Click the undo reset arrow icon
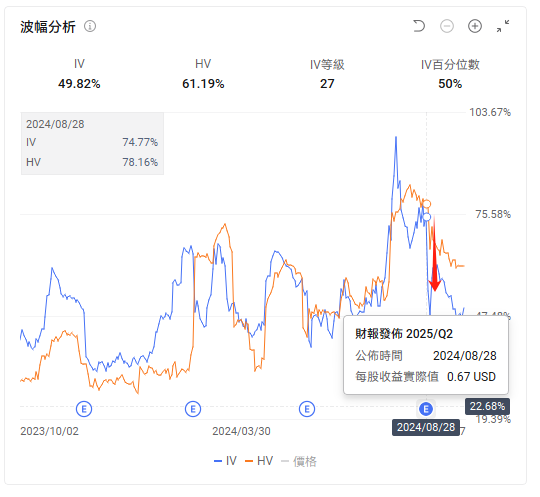This screenshot has height=497, width=540. click(419, 26)
